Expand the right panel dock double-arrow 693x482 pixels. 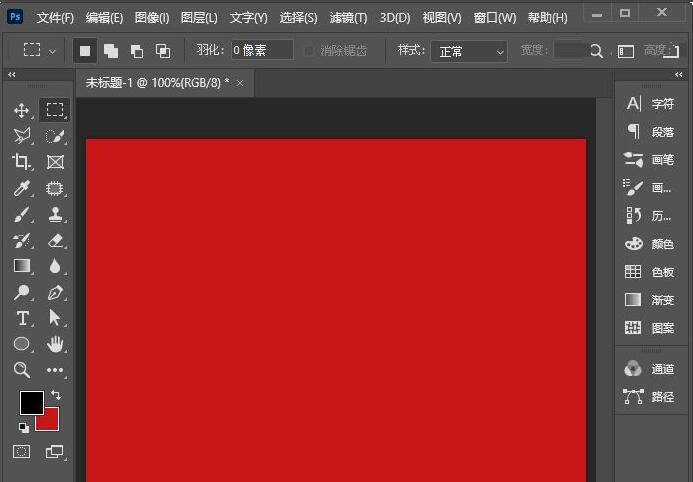point(679,75)
